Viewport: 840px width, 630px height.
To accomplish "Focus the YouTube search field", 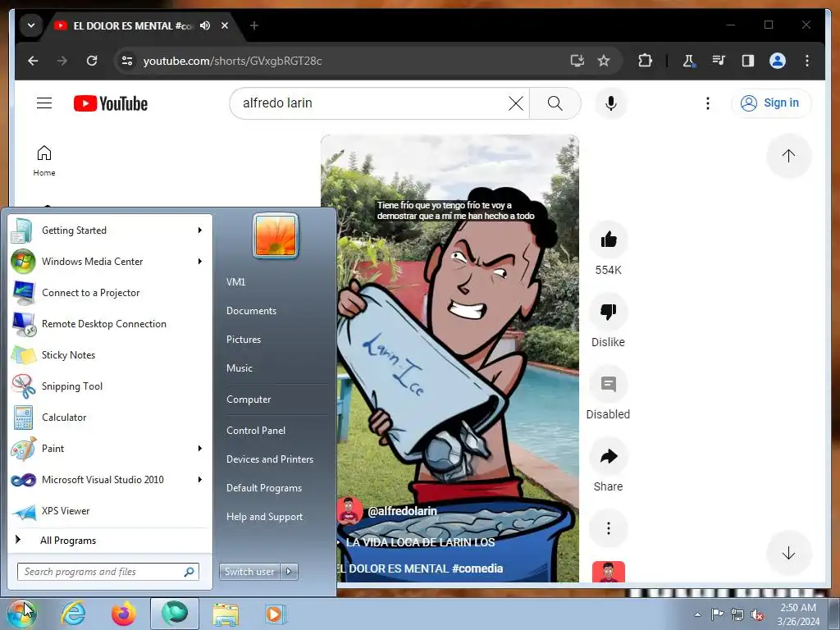I will (x=372, y=103).
